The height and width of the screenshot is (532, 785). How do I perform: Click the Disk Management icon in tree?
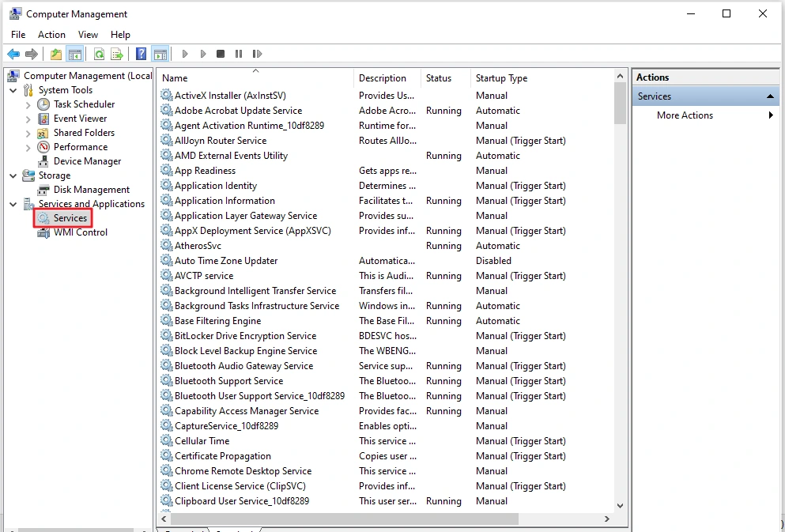pos(43,190)
